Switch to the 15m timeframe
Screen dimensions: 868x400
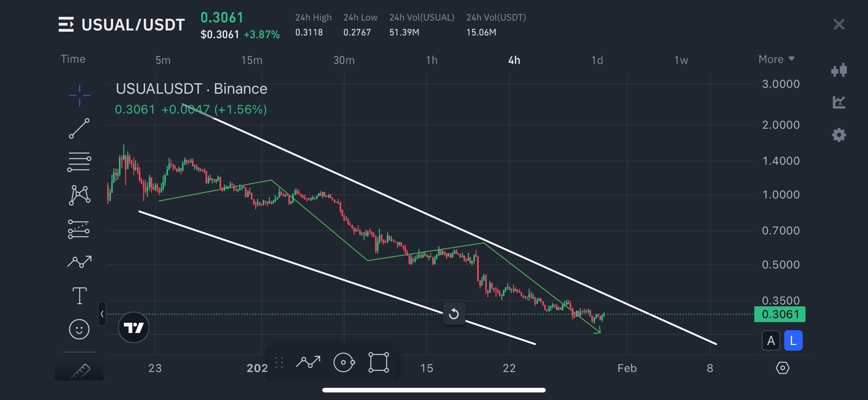pyautogui.click(x=252, y=60)
